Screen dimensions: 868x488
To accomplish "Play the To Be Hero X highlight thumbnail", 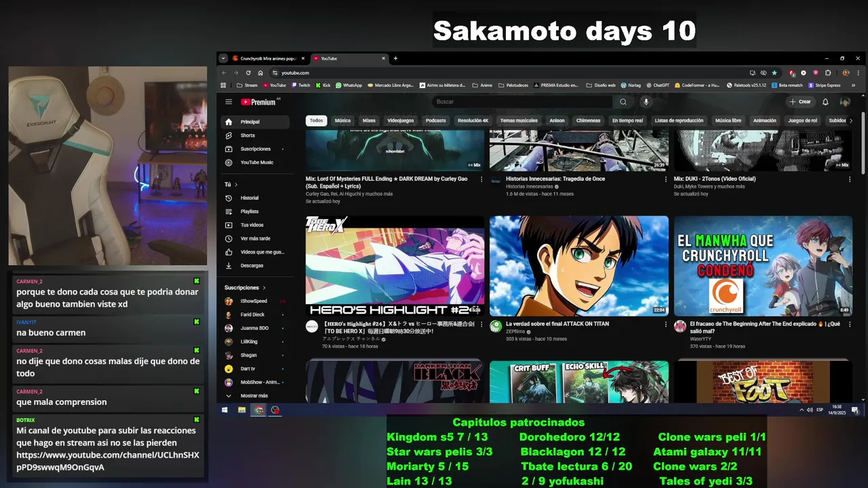I will point(395,266).
